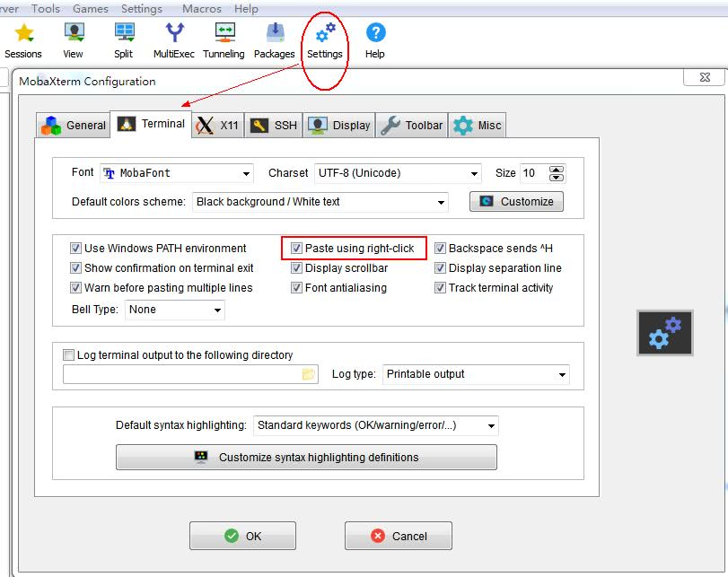Click the View toolbar icon

point(74,32)
